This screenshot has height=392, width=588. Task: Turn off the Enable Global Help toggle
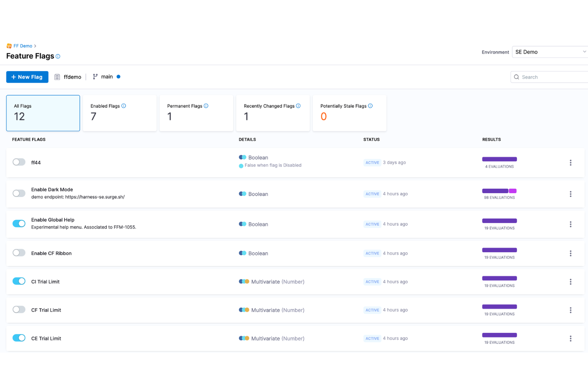19,224
